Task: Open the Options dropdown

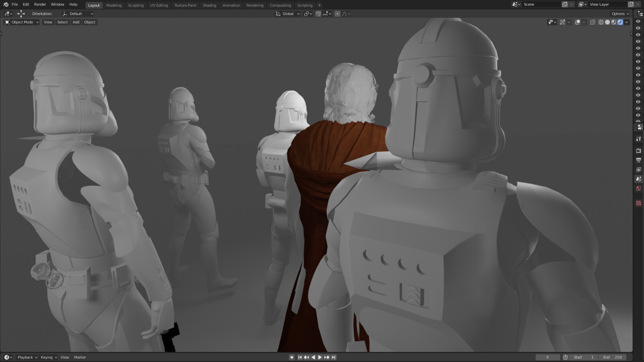Action: click(x=620, y=14)
